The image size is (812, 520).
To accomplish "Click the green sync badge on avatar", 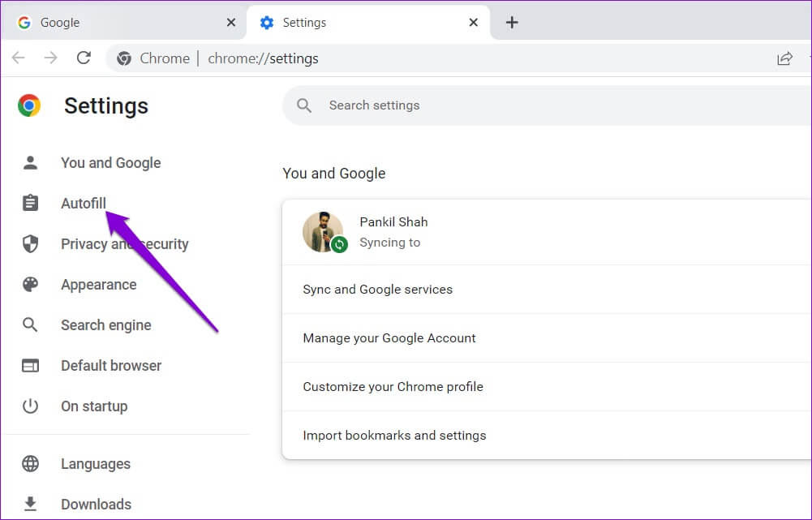I will tap(339, 244).
